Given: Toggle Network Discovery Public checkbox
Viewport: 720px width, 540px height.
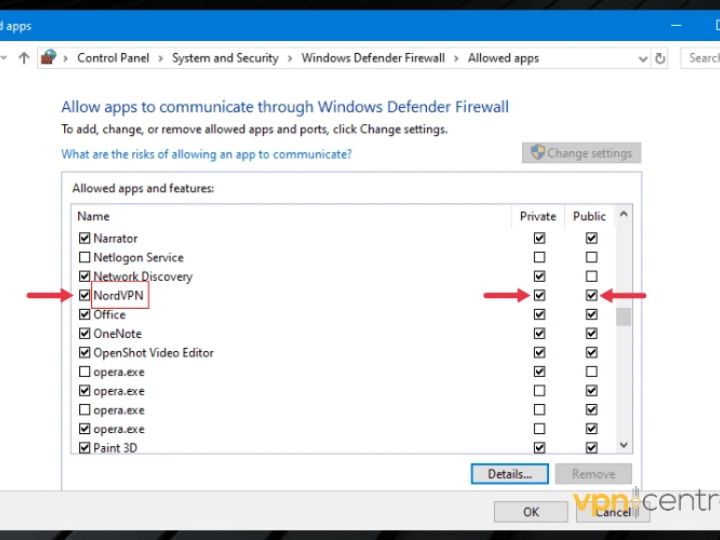Looking at the screenshot, I should 591,276.
